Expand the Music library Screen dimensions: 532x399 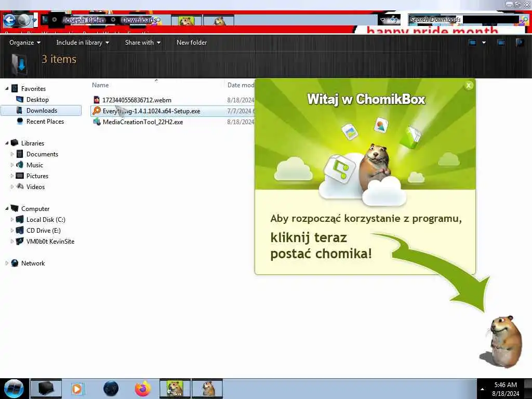pyautogui.click(x=12, y=165)
